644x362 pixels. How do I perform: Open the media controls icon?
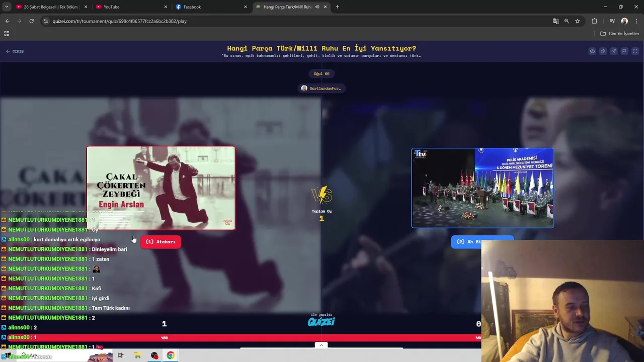(612, 21)
